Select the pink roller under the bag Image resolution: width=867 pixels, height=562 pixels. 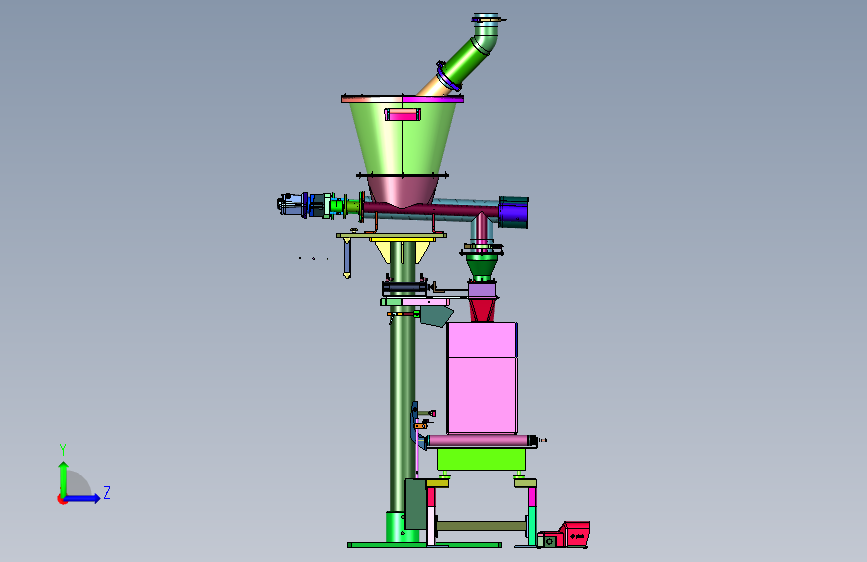pyautogui.click(x=480, y=441)
